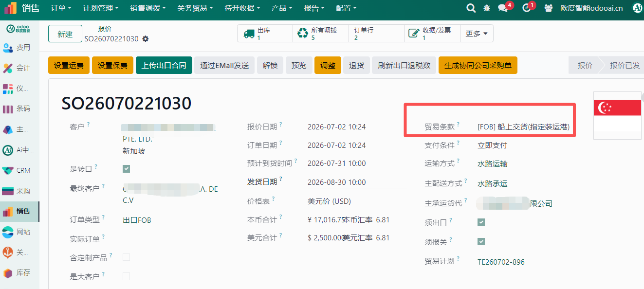Toggle the 是转口 checkbox

(126, 169)
